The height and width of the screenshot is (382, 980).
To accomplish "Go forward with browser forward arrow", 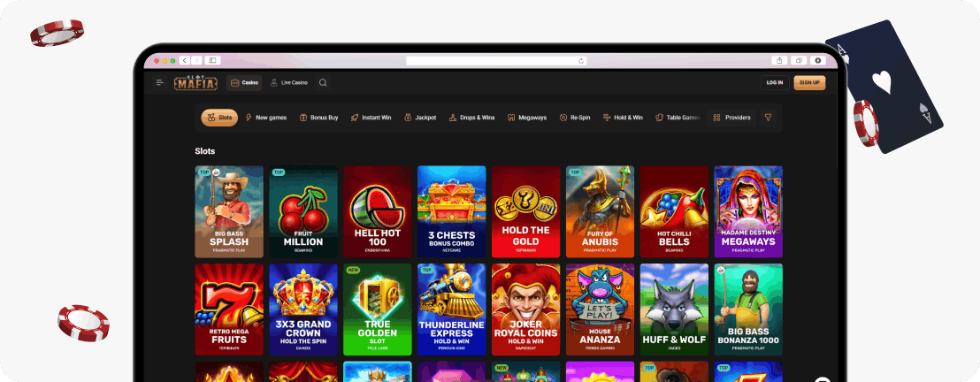I will point(196,61).
